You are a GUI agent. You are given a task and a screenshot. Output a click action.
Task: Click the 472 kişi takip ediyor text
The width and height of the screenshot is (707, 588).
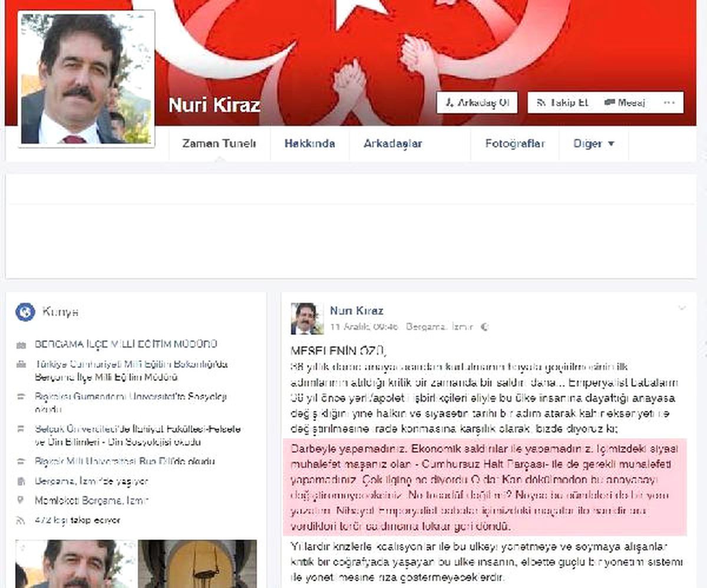coord(77,520)
